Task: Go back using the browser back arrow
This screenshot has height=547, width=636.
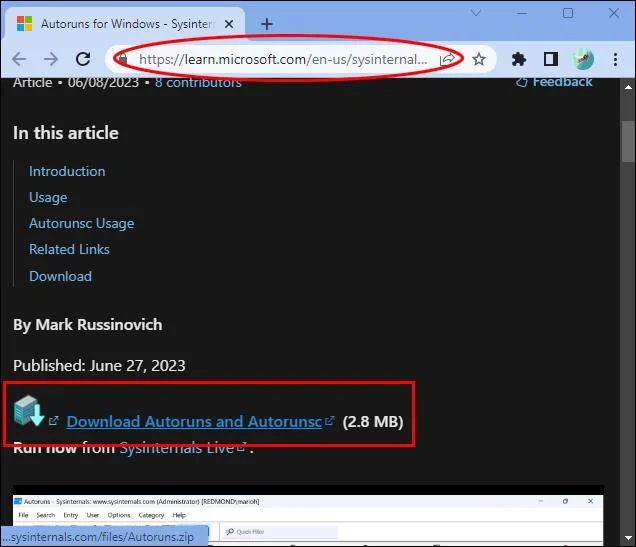Action: (19, 59)
